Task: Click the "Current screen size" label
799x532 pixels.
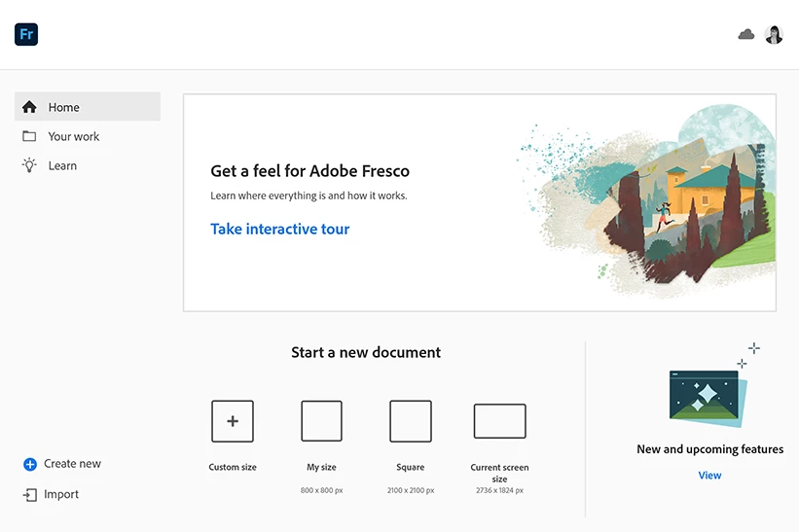Action: (499, 473)
